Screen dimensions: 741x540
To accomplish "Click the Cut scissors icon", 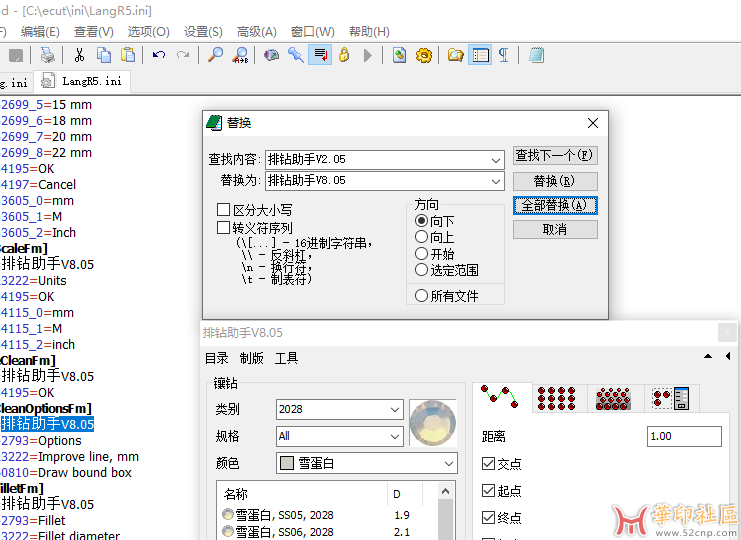I will coord(79,55).
